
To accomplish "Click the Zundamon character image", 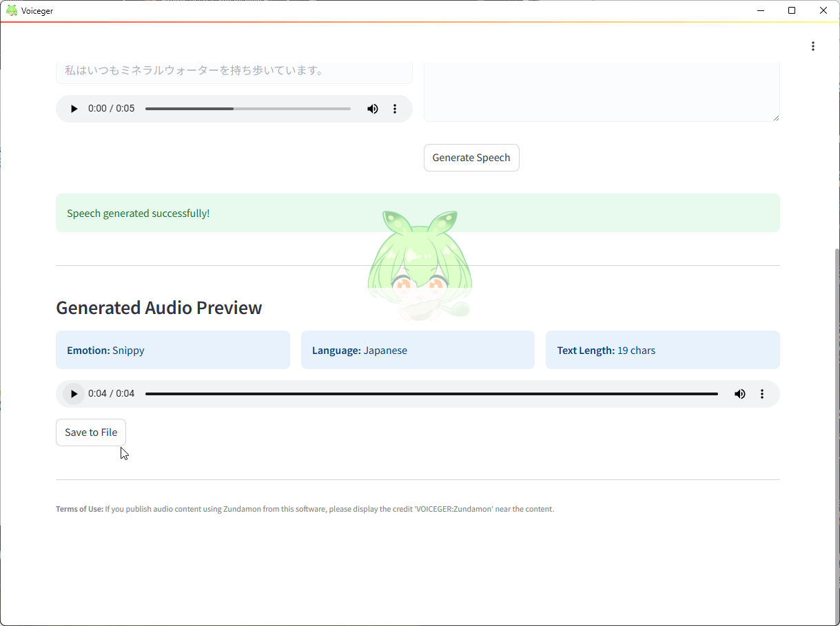I will (419, 265).
